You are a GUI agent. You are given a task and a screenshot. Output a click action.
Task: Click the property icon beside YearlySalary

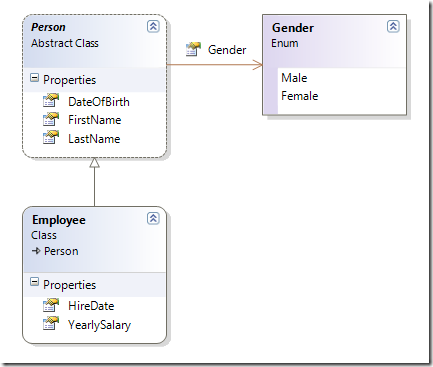(51, 323)
